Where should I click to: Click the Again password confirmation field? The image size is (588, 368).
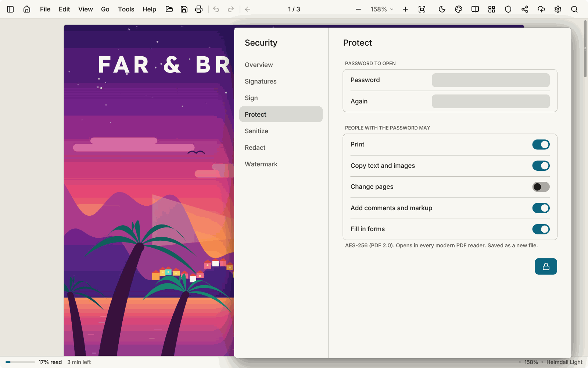point(491,101)
